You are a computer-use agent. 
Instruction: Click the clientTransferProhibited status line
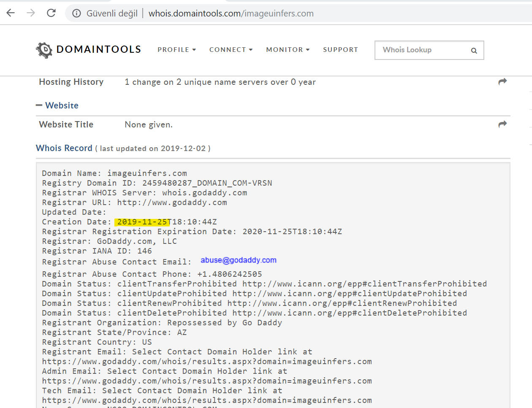264,284
